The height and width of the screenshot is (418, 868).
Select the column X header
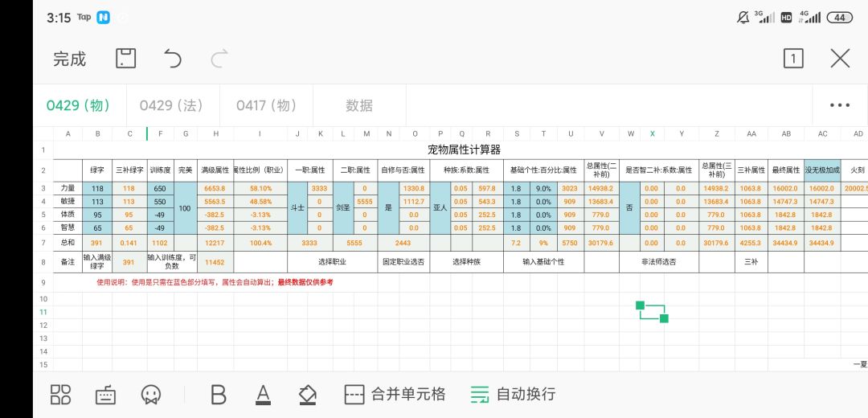[x=653, y=134]
